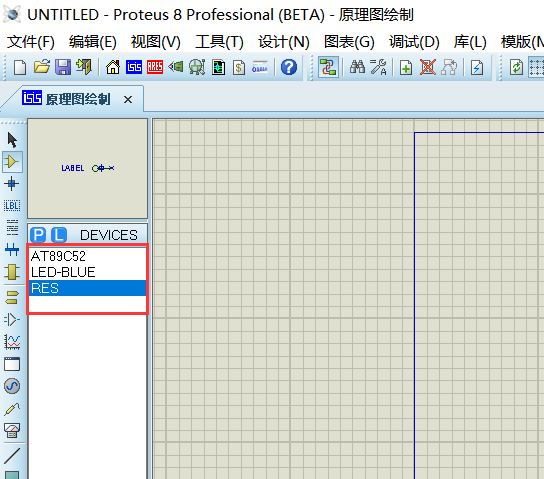Open the Gerber viewer icon
Image resolution: width=544 pixels, height=479 pixels.
[x=197, y=67]
